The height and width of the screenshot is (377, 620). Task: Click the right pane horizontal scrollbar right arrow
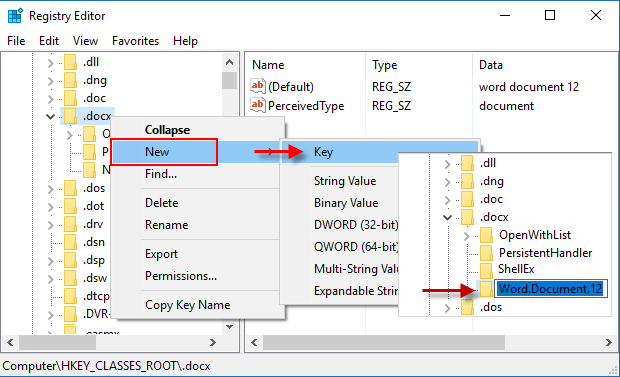coord(609,343)
